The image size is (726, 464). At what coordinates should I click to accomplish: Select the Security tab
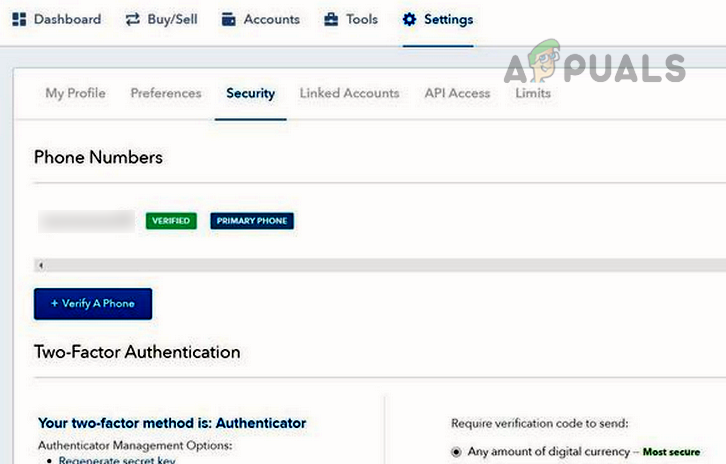pos(250,93)
